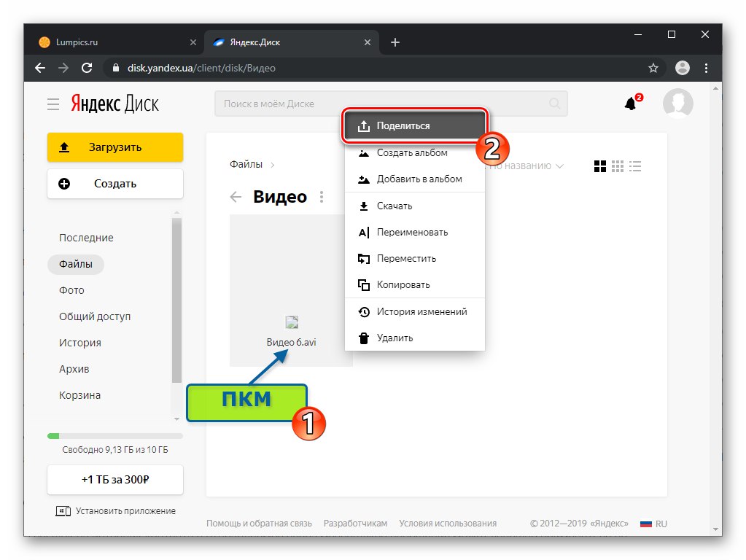Open Файлы in the sidebar
Image resolution: width=746 pixels, height=560 pixels.
pos(76,264)
